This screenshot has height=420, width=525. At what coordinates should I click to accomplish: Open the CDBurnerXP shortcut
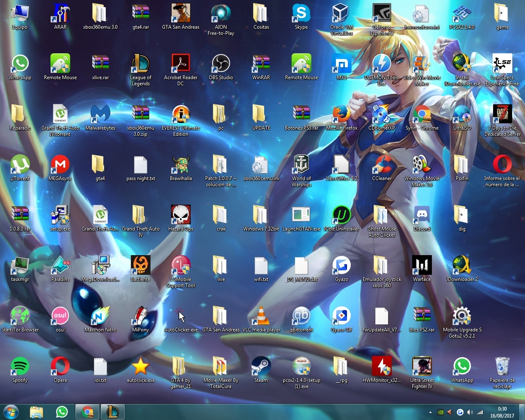tap(381, 114)
